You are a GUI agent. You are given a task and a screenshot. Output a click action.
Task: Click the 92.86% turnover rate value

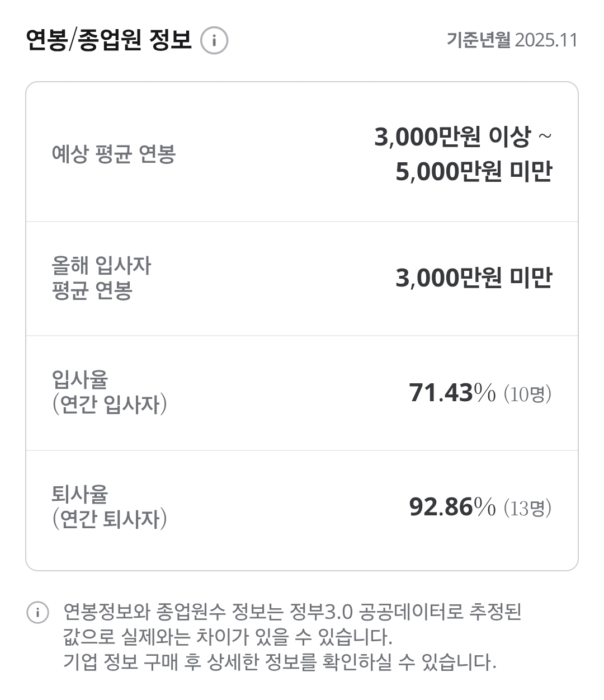coord(452,507)
